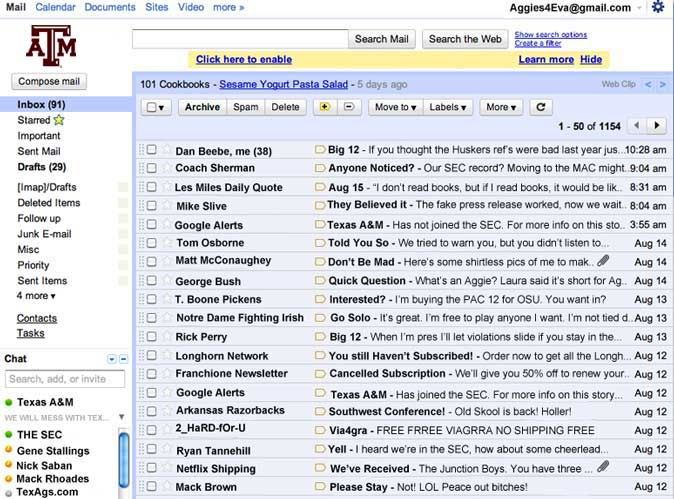This screenshot has height=499, width=674.
Task: Mark selected as important with plus icon
Action: click(x=325, y=107)
